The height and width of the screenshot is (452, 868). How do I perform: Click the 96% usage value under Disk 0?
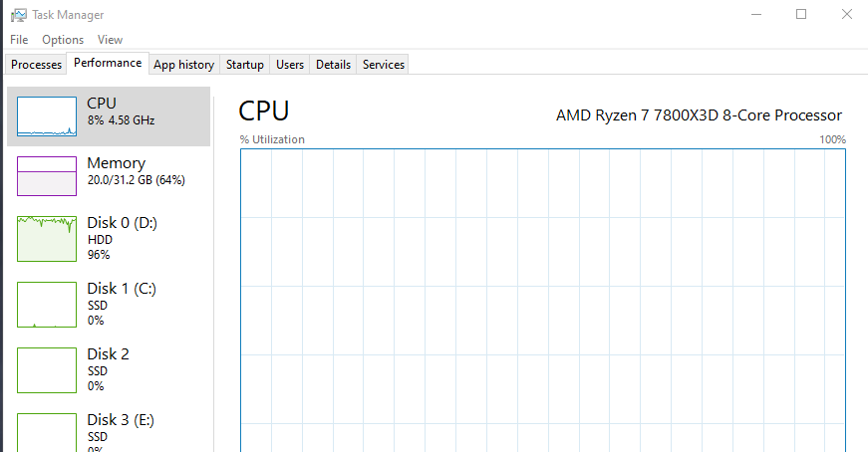click(x=99, y=255)
